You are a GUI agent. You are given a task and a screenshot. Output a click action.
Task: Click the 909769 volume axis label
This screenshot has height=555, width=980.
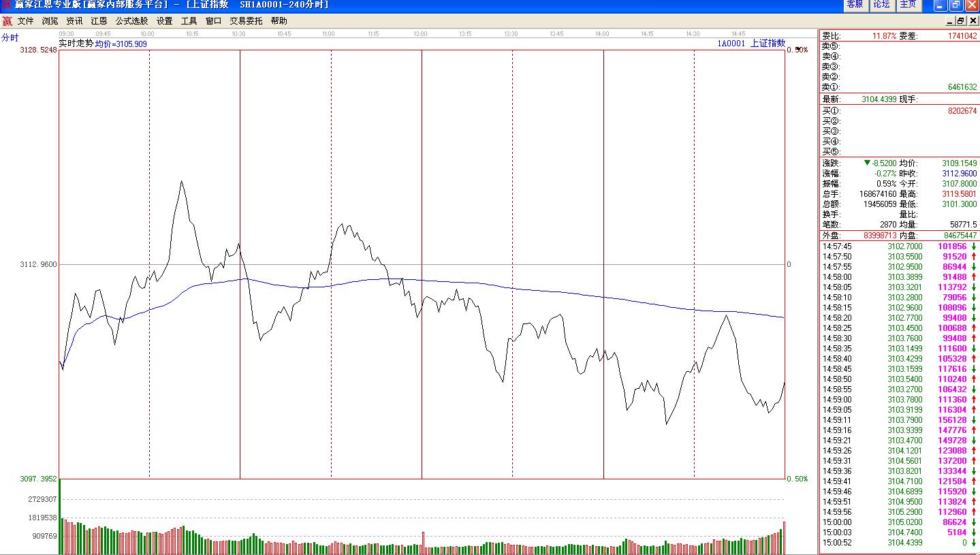pos(44,536)
